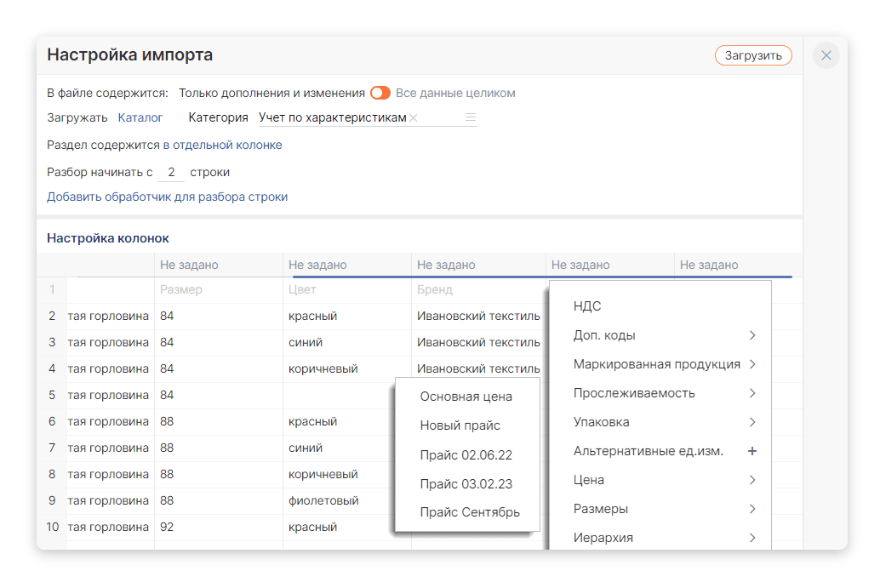Image resolution: width=880 pixels, height=588 pixels.
Task: Open the Упаковка submenu arrow
Action: coord(751,422)
